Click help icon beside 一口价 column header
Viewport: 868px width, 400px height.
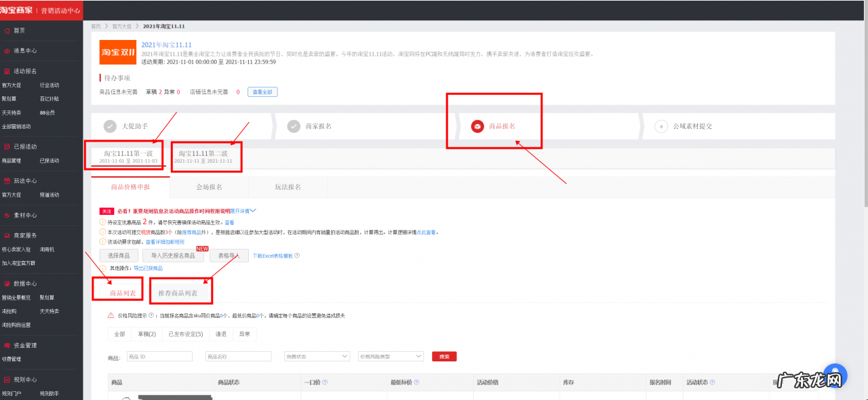(325, 382)
